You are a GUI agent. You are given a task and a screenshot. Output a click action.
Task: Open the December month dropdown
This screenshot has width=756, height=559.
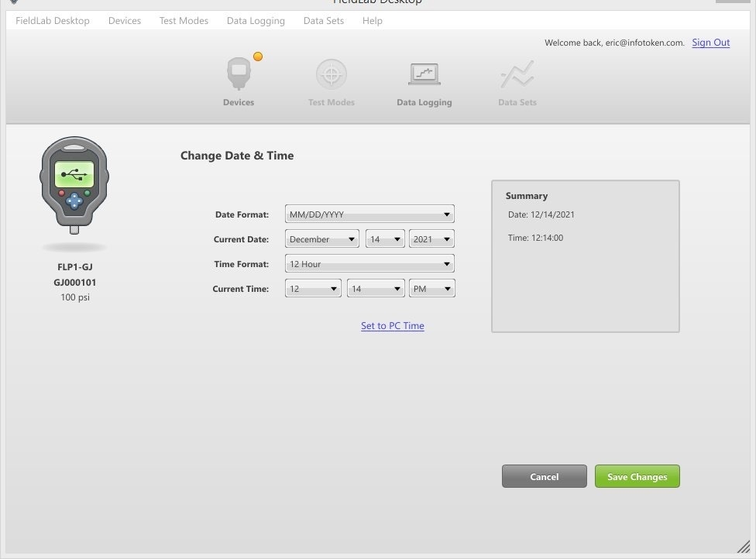pos(321,239)
